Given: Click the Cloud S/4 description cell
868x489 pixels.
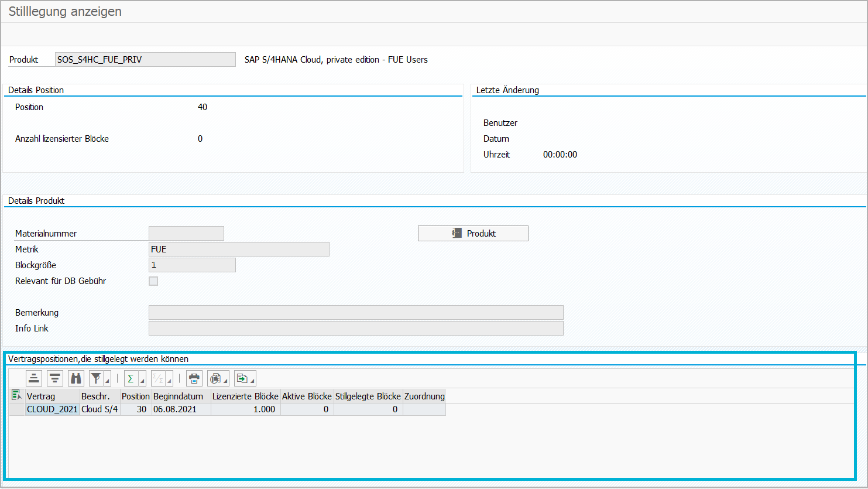Looking at the screenshot, I should 100,409.
